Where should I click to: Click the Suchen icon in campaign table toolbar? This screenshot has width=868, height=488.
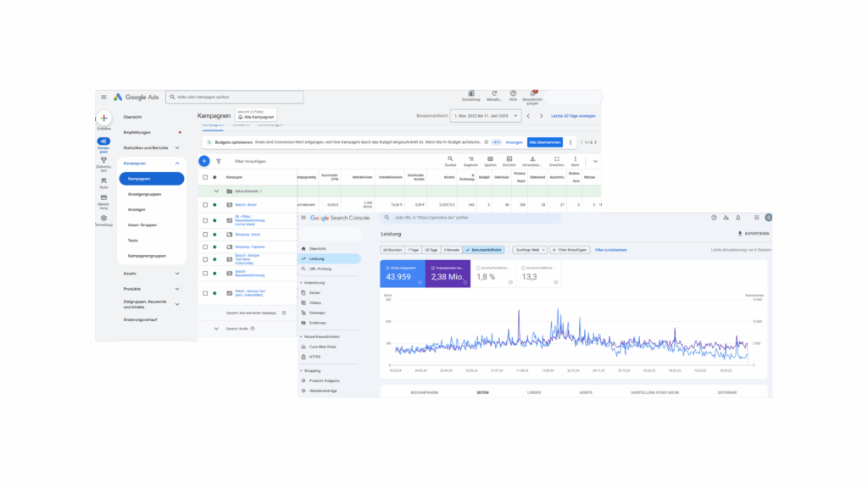coord(450,158)
